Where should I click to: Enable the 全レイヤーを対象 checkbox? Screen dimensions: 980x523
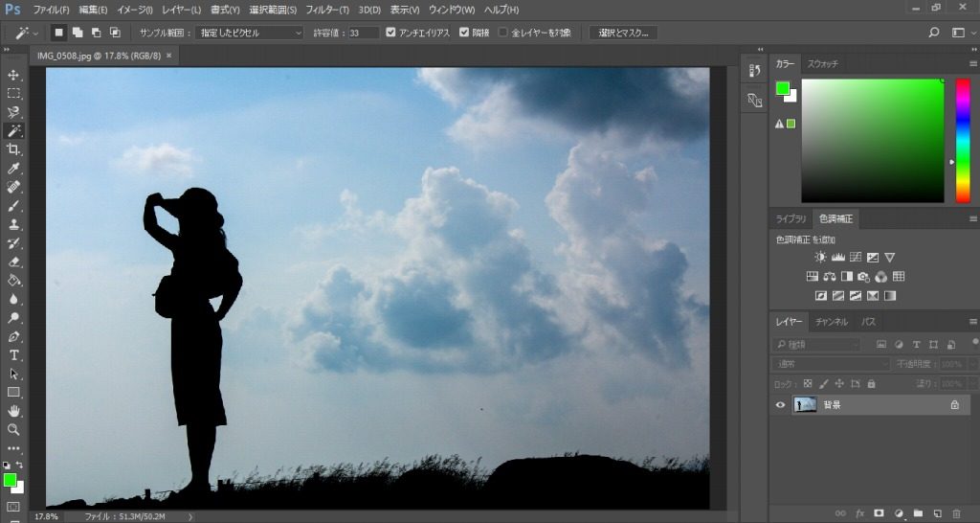502,33
